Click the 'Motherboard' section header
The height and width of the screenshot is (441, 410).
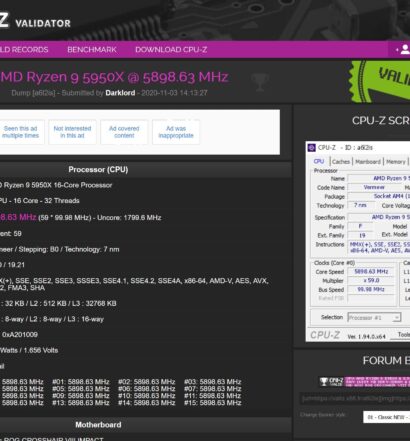click(98, 425)
